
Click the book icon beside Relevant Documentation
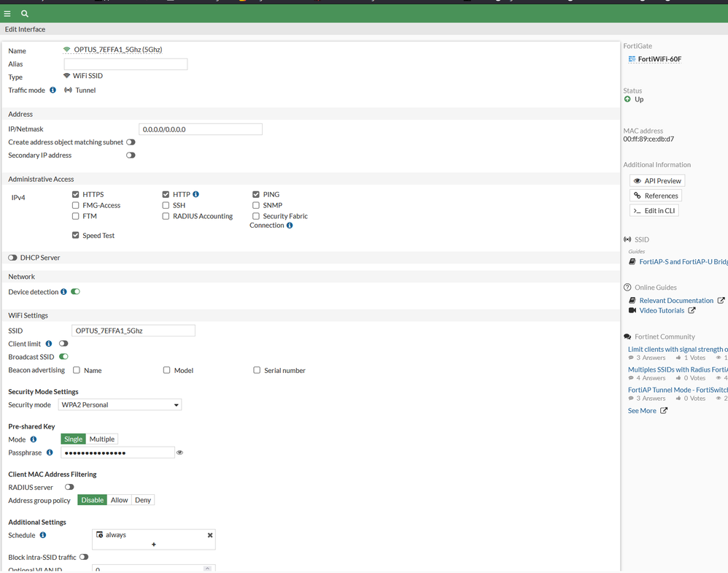click(x=632, y=300)
